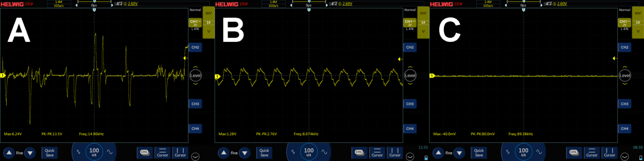Toggle CH4 channel in panel A
Screen dimensions: 644x161
[195, 128]
